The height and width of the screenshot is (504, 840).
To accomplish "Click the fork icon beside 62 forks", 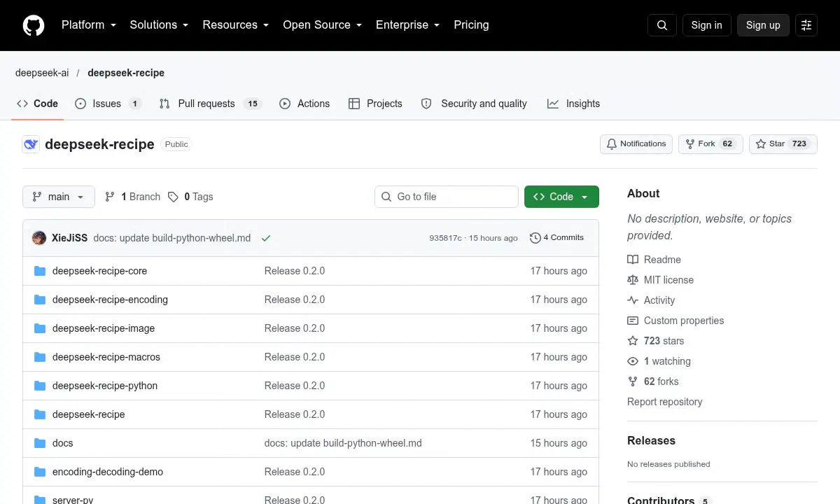I will point(633,381).
